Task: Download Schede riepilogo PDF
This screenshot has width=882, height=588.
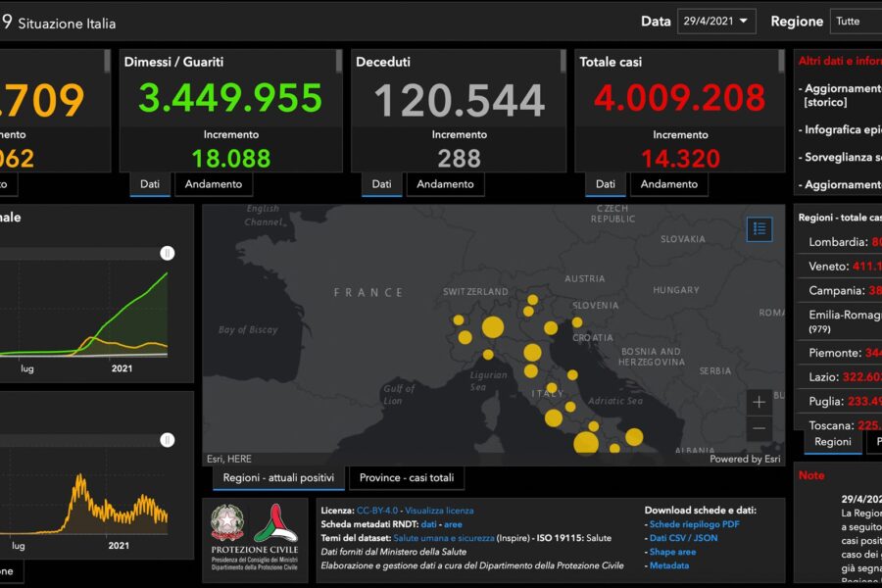Action: click(x=694, y=524)
